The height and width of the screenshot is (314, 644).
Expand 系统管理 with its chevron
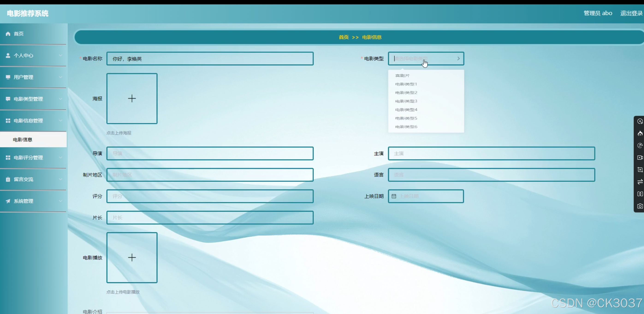pos(60,201)
